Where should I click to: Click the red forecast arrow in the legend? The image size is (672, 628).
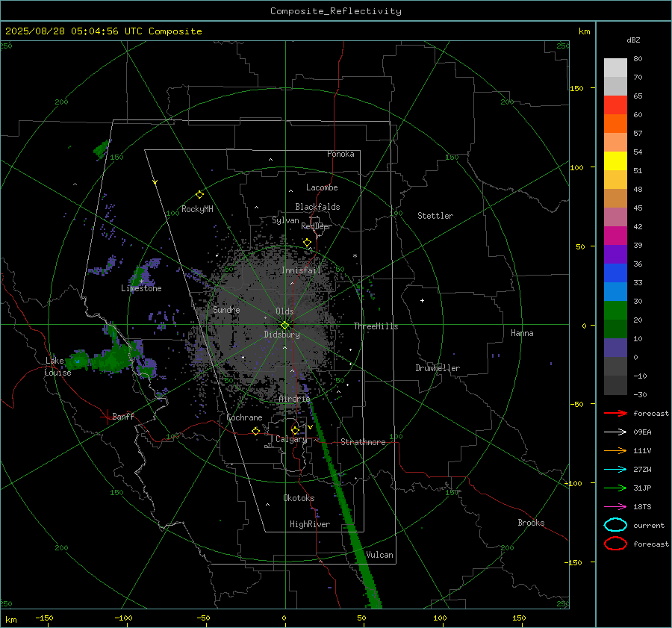click(615, 413)
